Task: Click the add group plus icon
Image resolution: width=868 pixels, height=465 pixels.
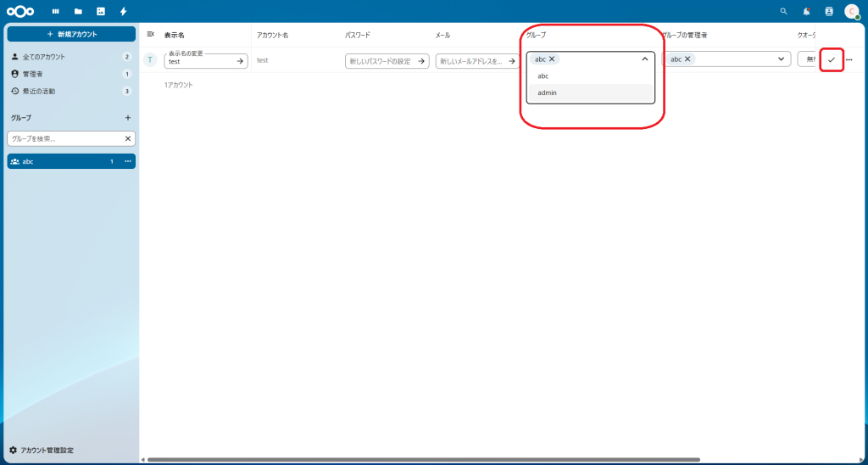Action: pos(128,118)
